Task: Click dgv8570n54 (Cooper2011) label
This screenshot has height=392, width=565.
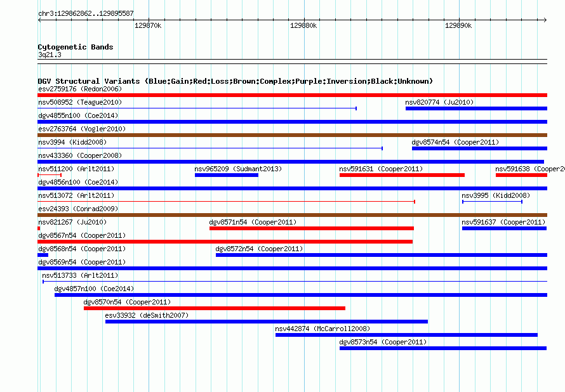Action: (127, 302)
